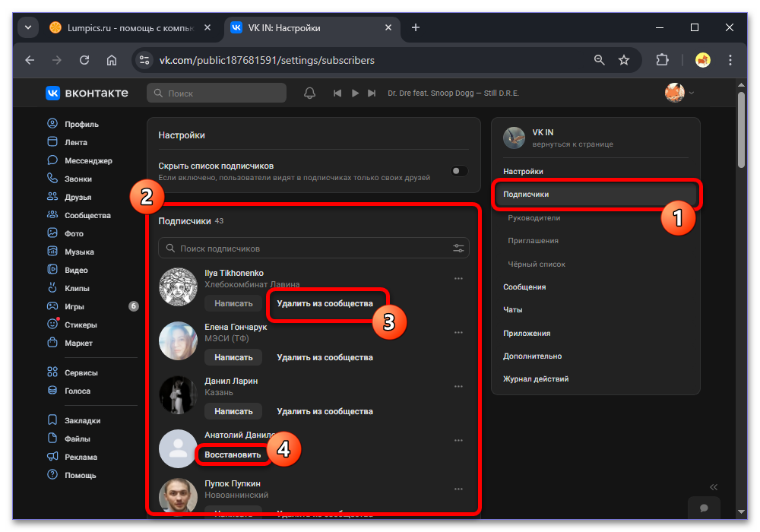Screen dimensions: 760x532
Task: Open Игры section in sidebar
Action: point(65,306)
